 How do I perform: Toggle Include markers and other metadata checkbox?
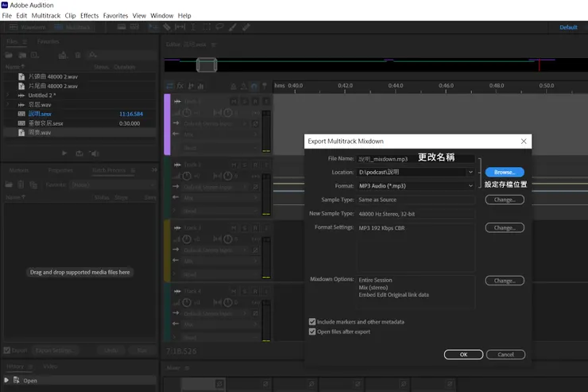click(312, 322)
